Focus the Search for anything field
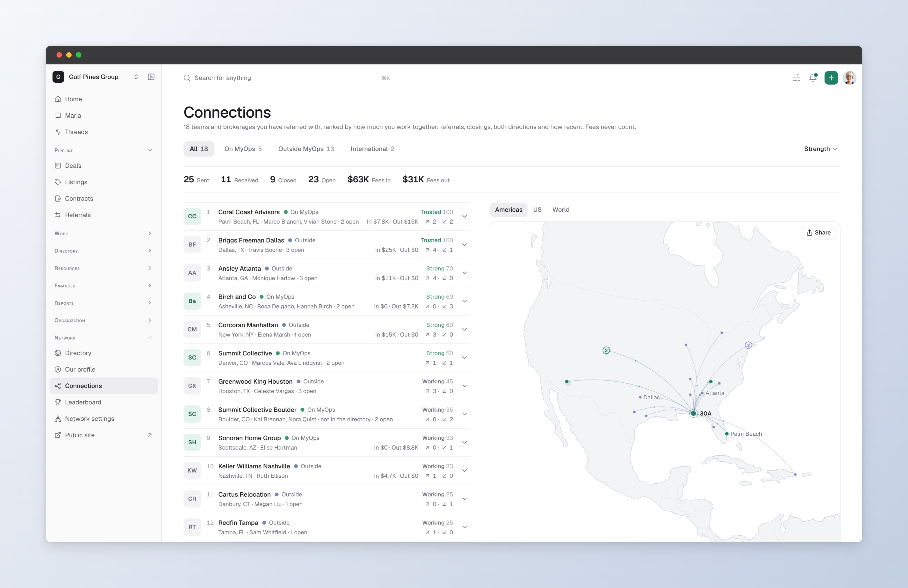908x588 pixels. tap(287, 78)
